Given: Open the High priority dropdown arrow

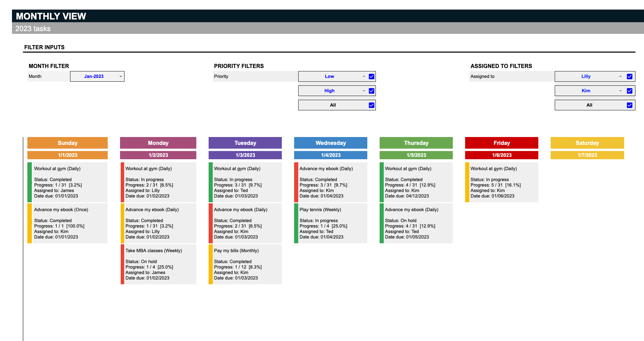Looking at the screenshot, I should [x=364, y=91].
